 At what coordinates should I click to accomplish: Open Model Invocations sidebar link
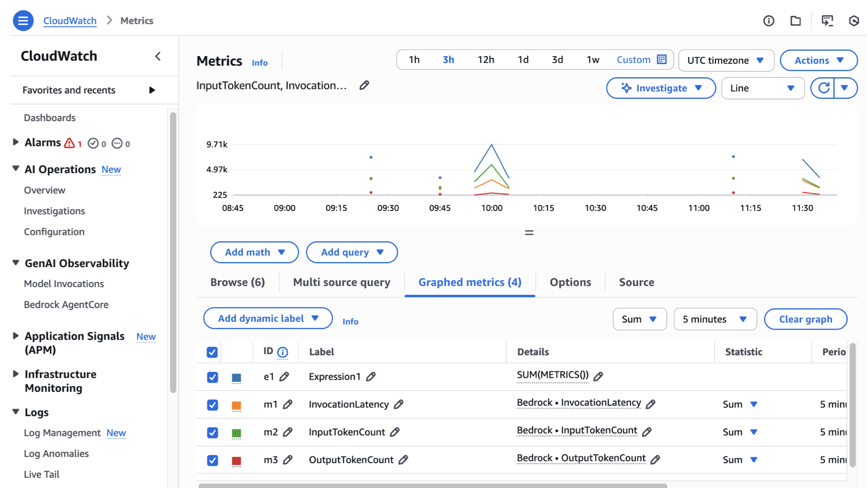[64, 284]
